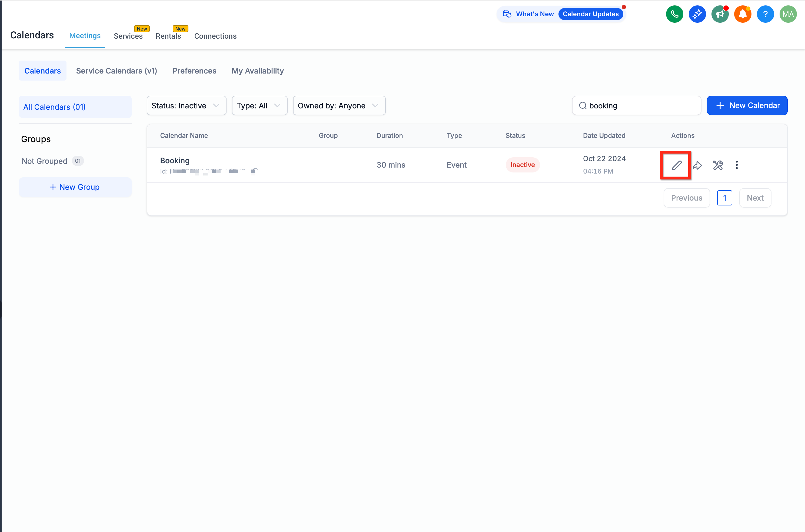Switch to the Services tab

(128, 36)
